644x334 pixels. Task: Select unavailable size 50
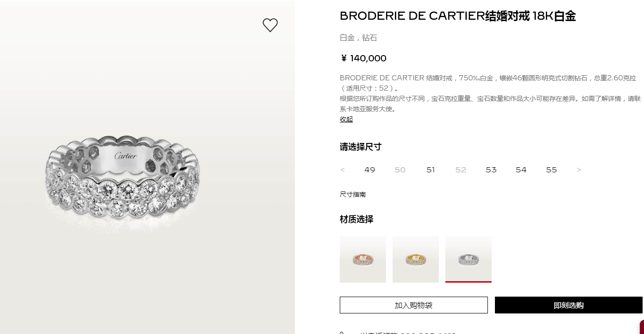400,170
